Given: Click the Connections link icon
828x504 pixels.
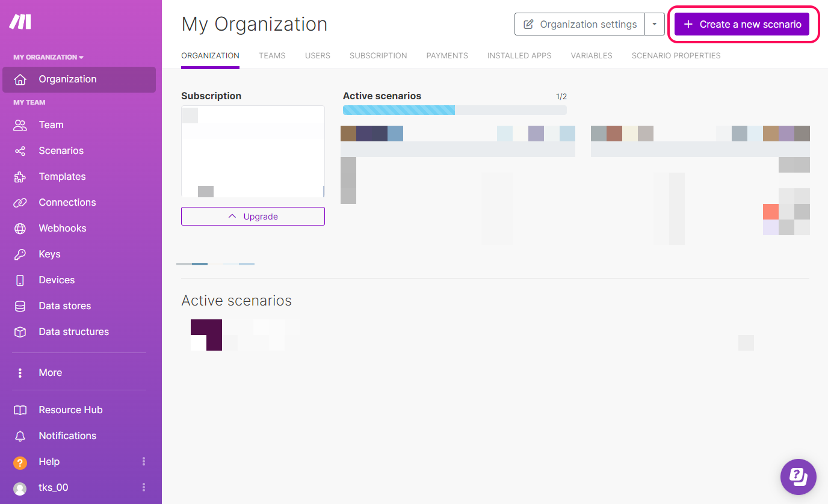Looking at the screenshot, I should click(20, 203).
